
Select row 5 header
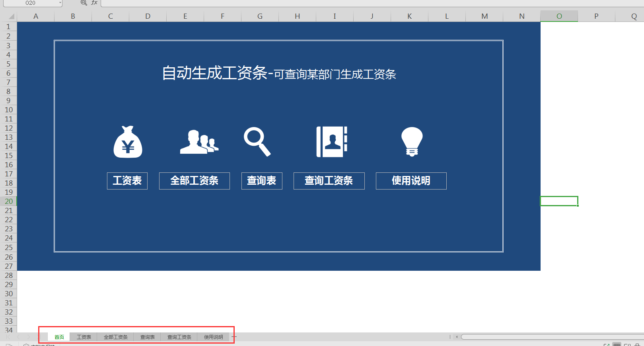tap(8, 64)
